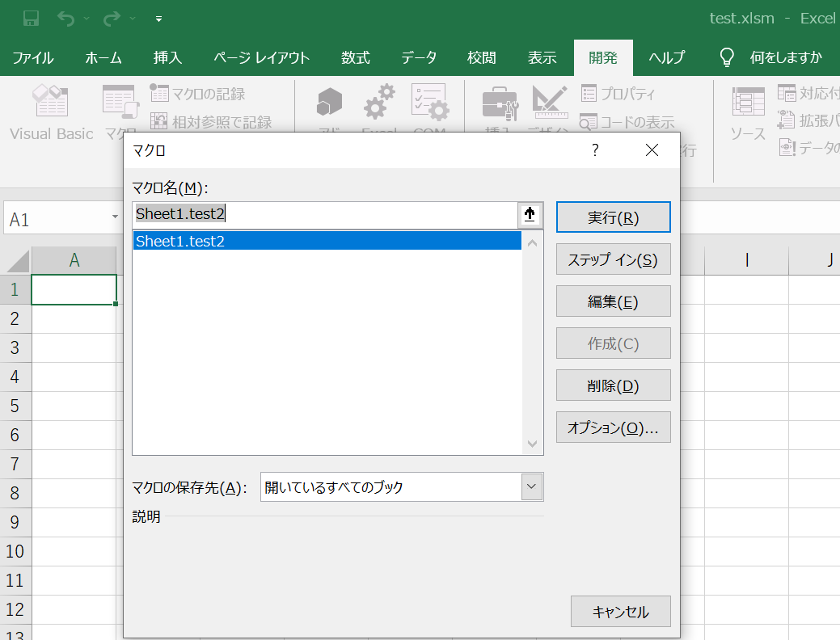
Task: Select column I header
Action: [747, 260]
